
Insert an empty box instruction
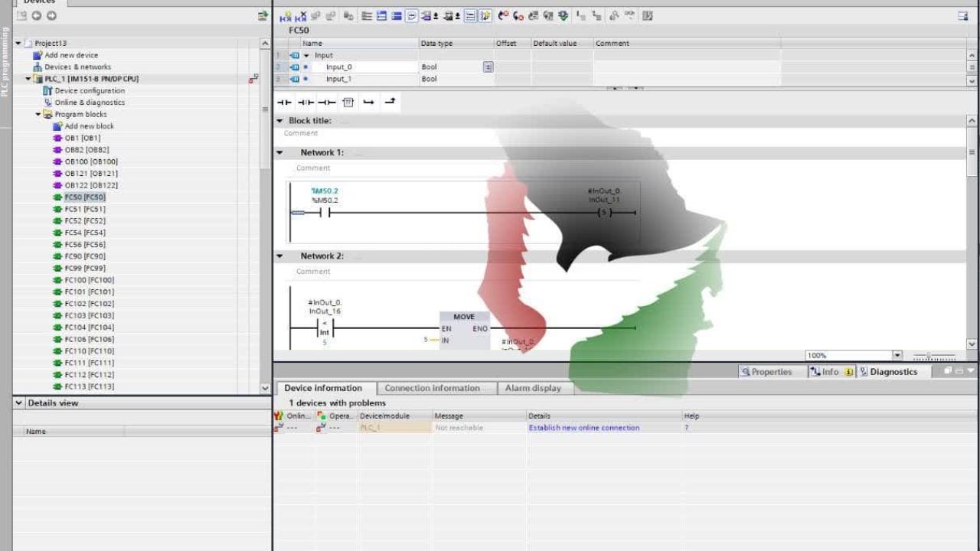pyautogui.click(x=348, y=102)
